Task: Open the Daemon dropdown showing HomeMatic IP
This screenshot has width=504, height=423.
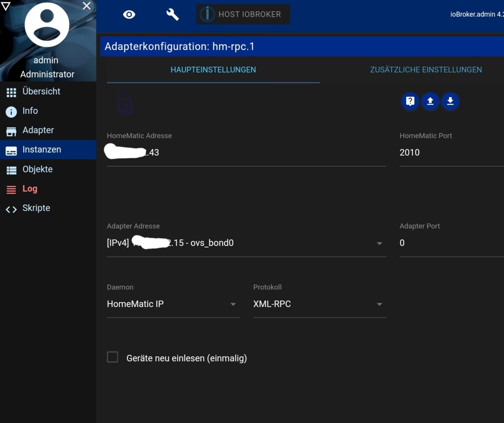Action: point(173,304)
